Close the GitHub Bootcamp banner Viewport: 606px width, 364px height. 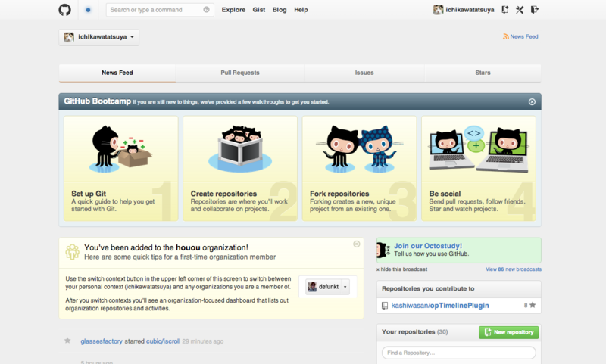(x=532, y=102)
